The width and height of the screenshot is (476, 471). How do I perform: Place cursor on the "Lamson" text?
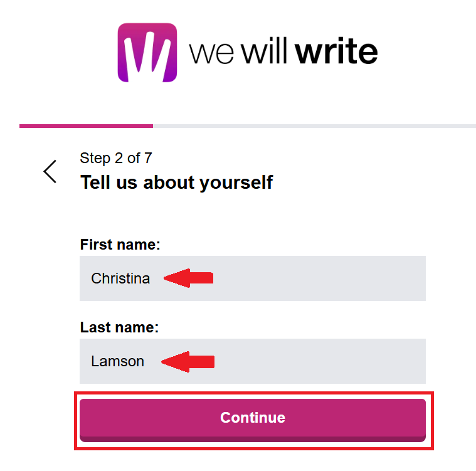(117, 361)
